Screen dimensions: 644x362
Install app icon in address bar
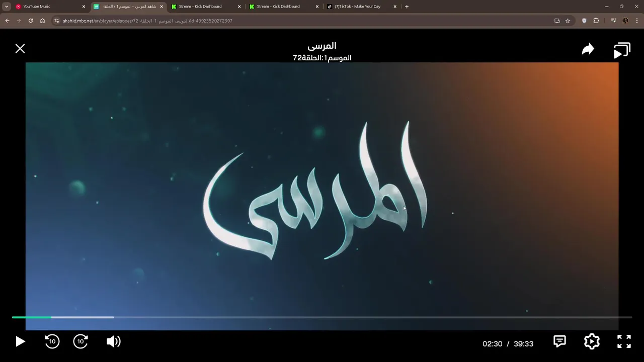557,21
